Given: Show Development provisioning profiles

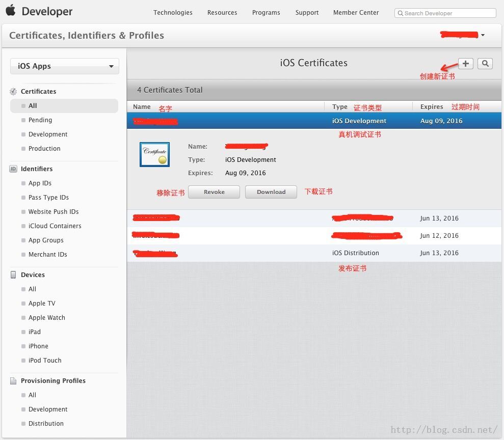Looking at the screenshot, I should pos(48,409).
